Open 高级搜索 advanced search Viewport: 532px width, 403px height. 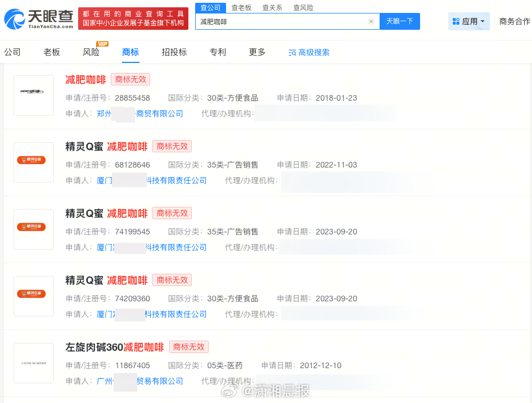coord(309,52)
